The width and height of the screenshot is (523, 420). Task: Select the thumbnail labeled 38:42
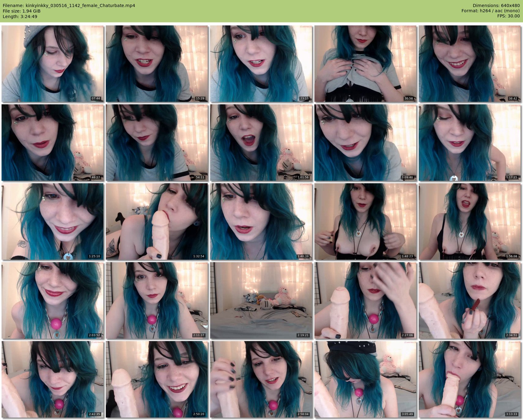[x=470, y=64]
